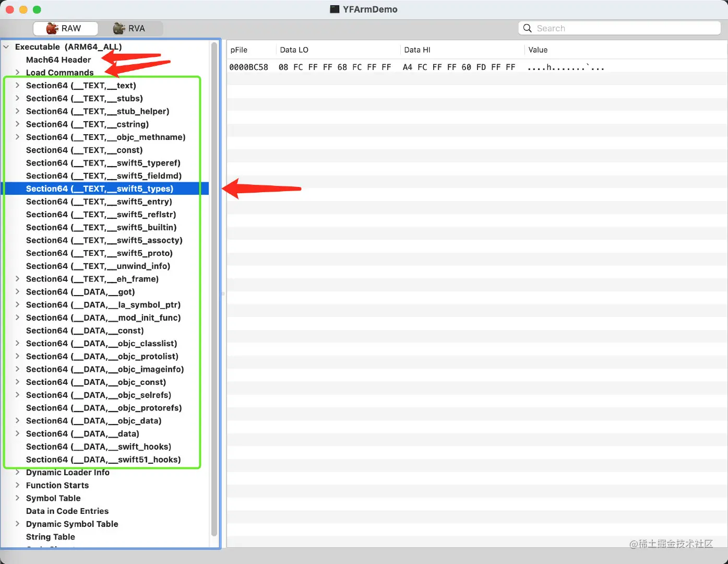Screen dimensions: 728x564
Task: Expand Section64 (__DATA,__objc_protolist) chevron
Action: point(17,356)
